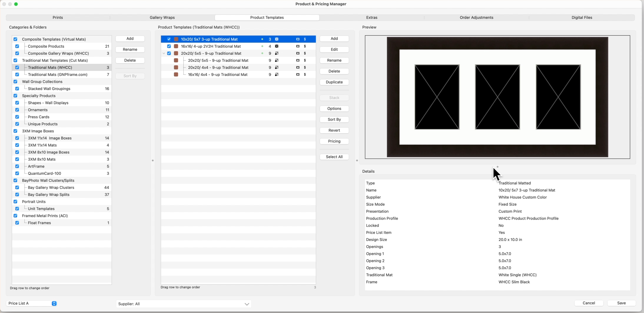
Task: Click the crossed-box icon on the 16x16/ 4-up 2V2H row
Action: click(277, 46)
